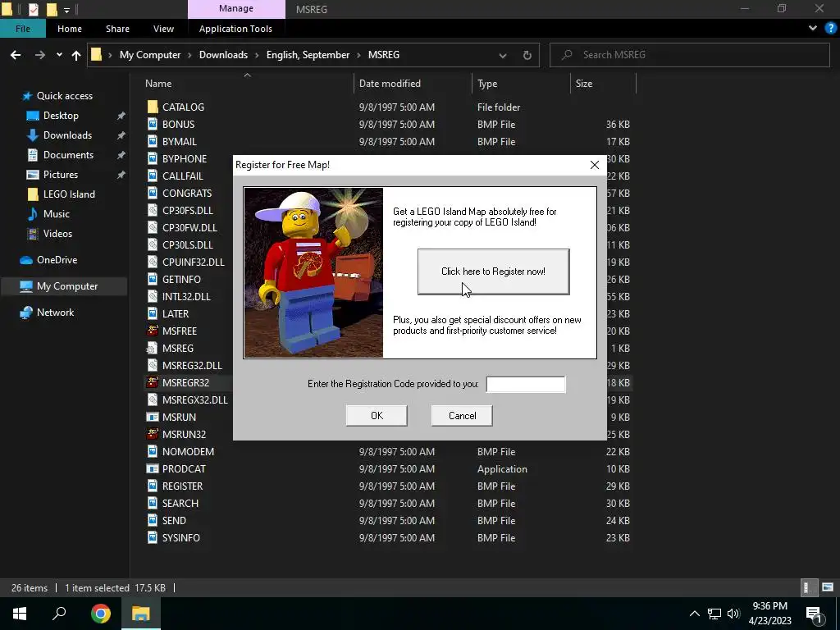840x630 pixels.
Task: Select the PRODCAT application icon
Action: 153,468
